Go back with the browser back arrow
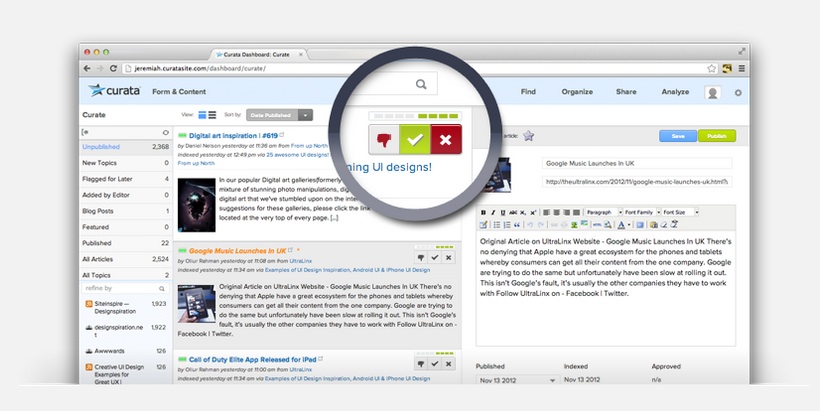 [87, 68]
